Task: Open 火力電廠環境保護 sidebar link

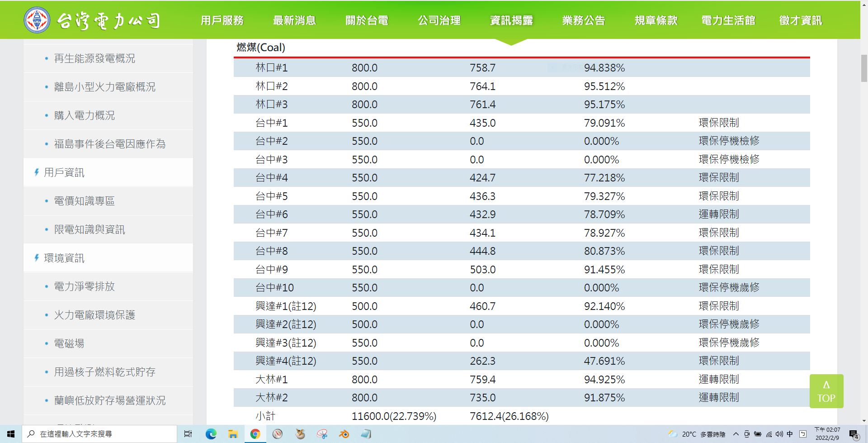Action: point(94,315)
